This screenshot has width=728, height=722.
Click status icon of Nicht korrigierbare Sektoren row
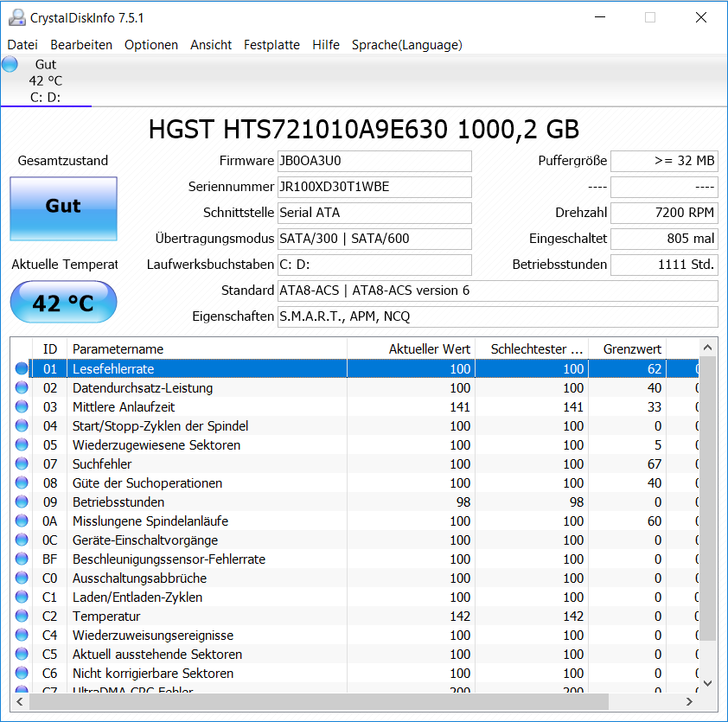tap(22, 674)
